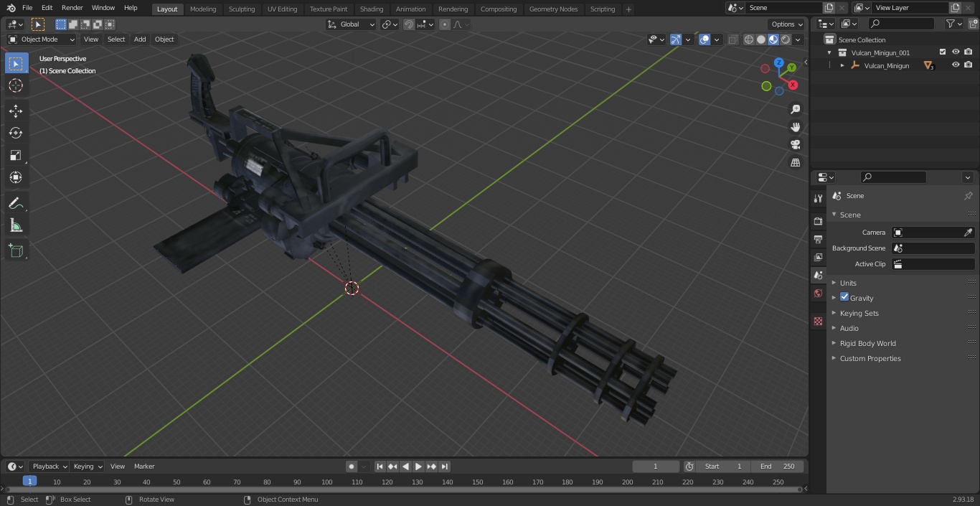980x506 pixels.
Task: Toggle X-ray mode
Action: pos(732,39)
